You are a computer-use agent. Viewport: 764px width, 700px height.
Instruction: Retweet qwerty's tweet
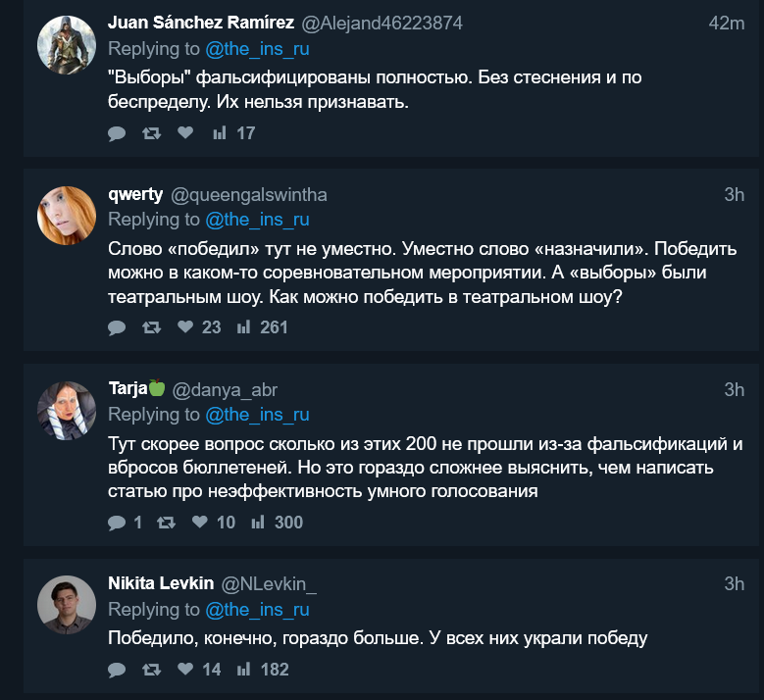point(152,327)
